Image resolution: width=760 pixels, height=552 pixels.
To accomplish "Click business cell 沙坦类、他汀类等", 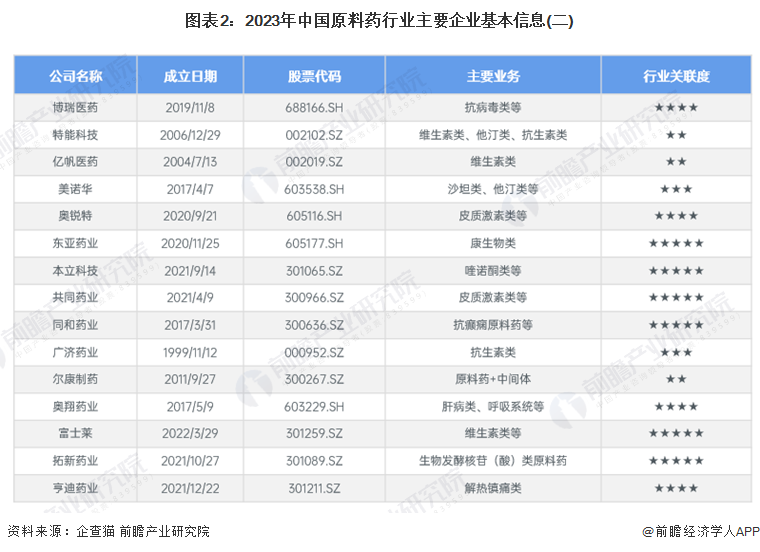I will pyautogui.click(x=493, y=189).
